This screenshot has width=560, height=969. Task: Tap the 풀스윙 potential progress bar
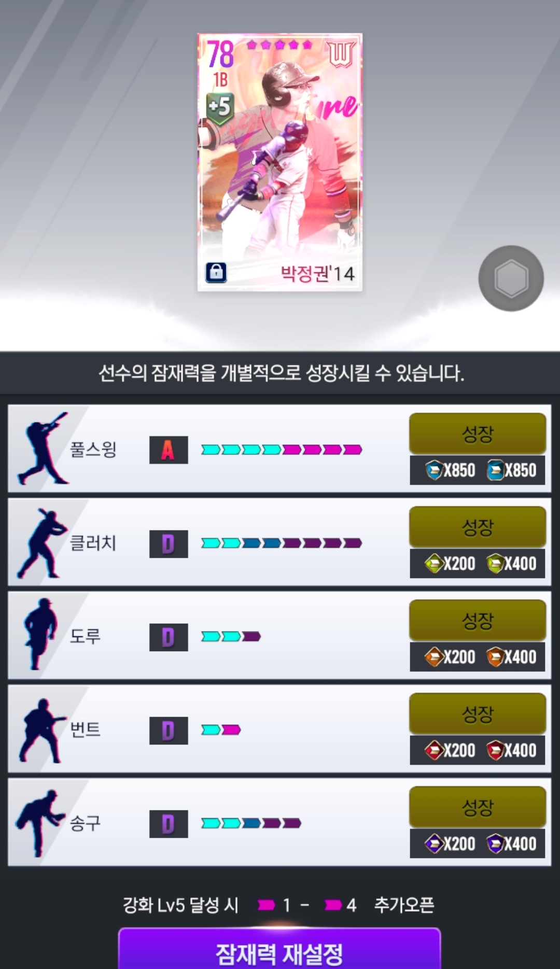point(282,450)
